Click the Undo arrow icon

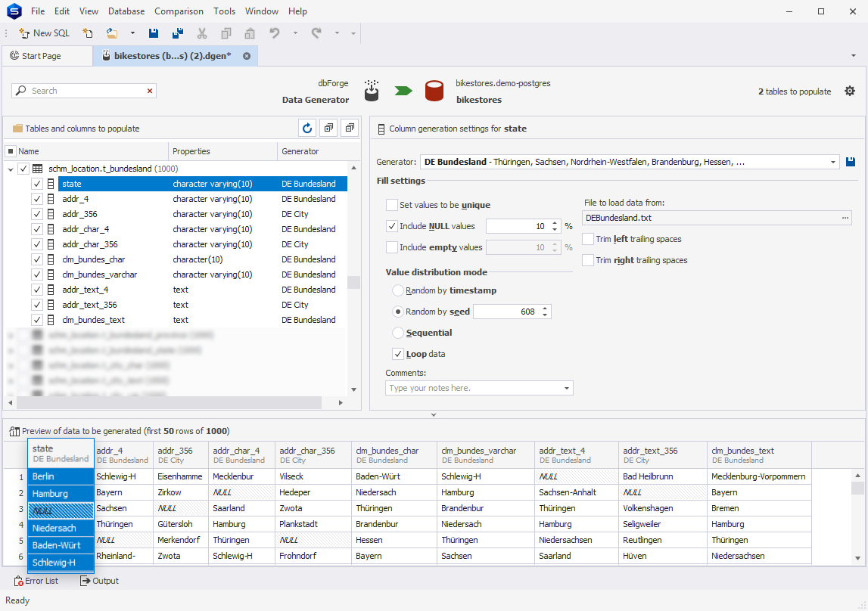click(x=275, y=33)
